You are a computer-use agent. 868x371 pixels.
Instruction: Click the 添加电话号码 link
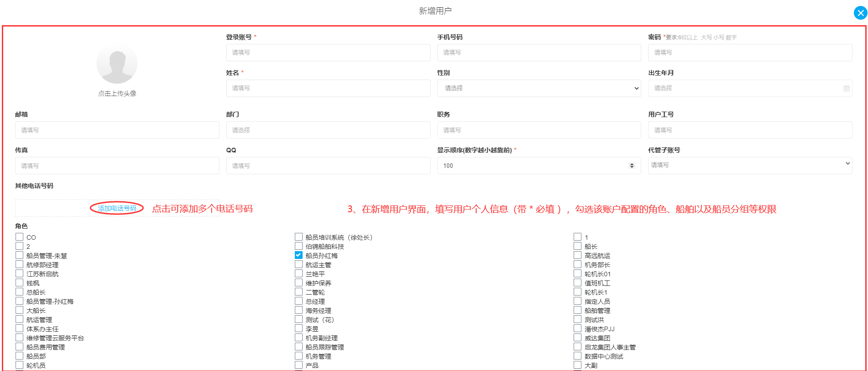[x=117, y=209]
